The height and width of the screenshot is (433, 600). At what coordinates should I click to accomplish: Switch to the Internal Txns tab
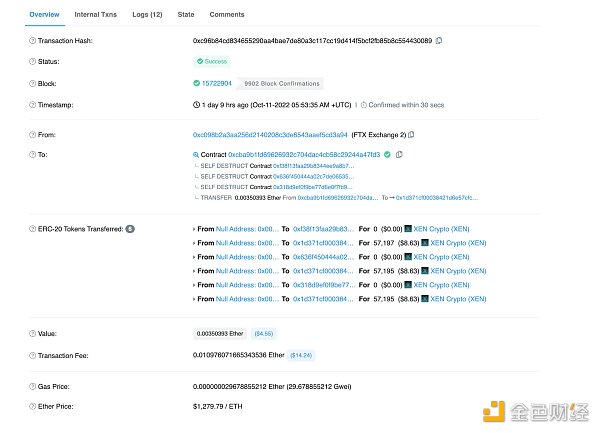pyautogui.click(x=95, y=15)
